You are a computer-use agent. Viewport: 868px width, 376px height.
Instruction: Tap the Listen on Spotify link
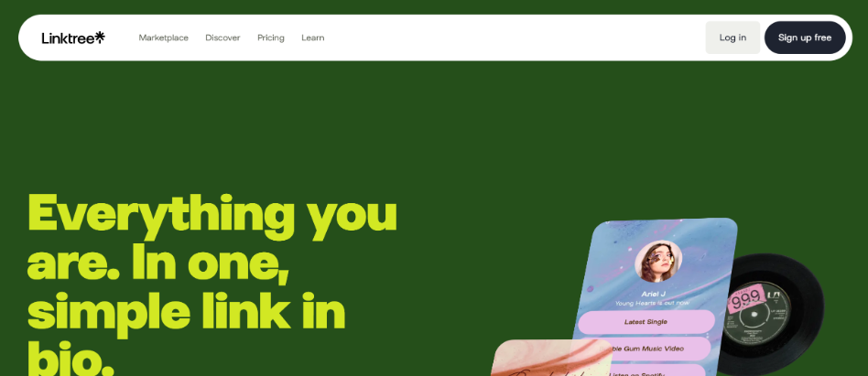(639, 371)
